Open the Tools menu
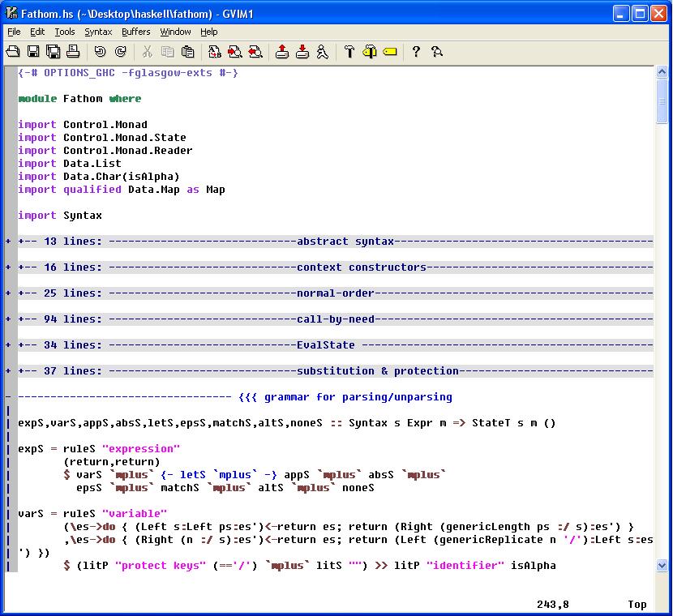 [65, 32]
